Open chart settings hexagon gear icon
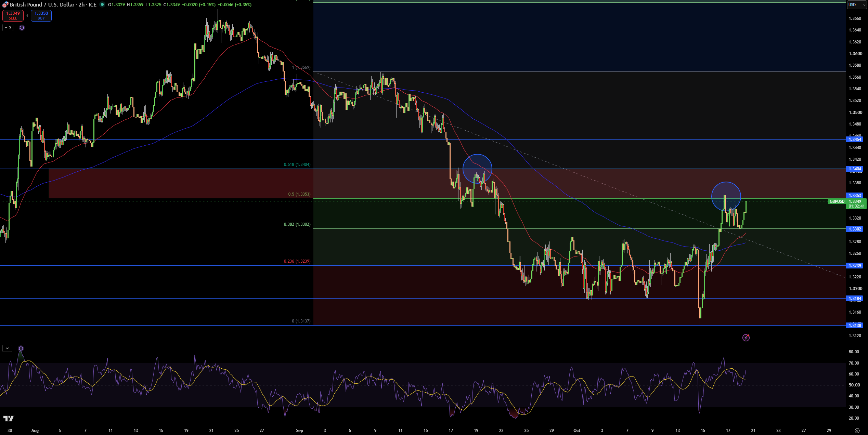This screenshot has height=435, width=868. (x=857, y=431)
